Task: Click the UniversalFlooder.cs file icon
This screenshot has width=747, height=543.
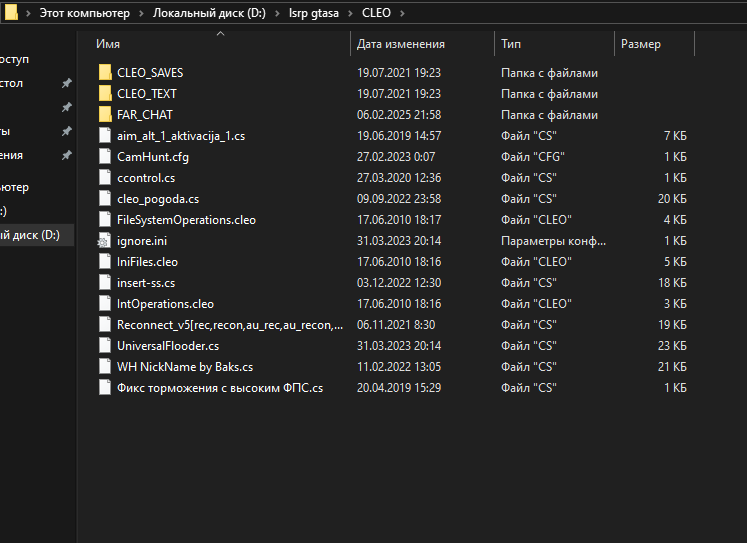Action: [x=106, y=346]
